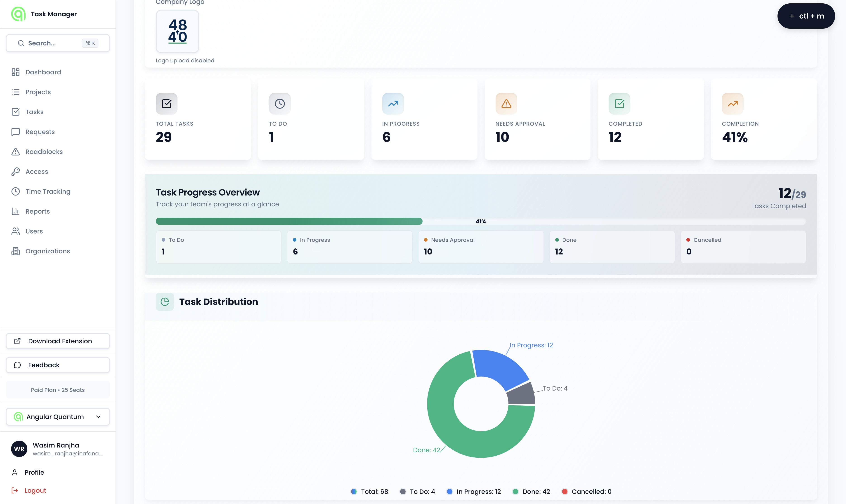Toggle the In Progress chart legend
The height and width of the screenshot is (504, 846).
(x=474, y=491)
